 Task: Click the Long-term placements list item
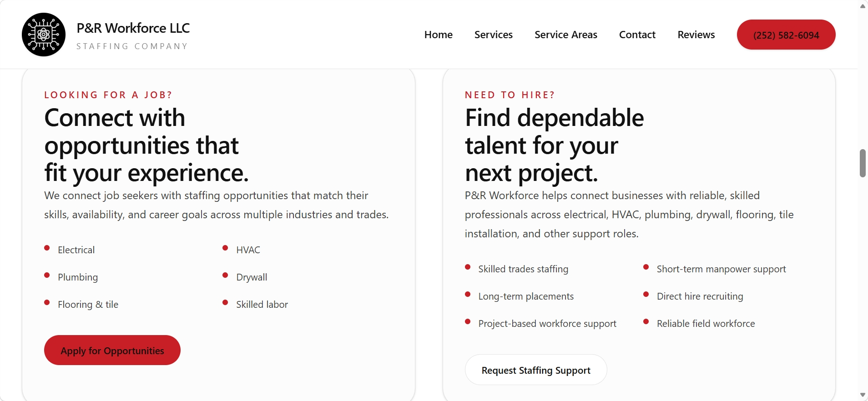[x=526, y=296]
